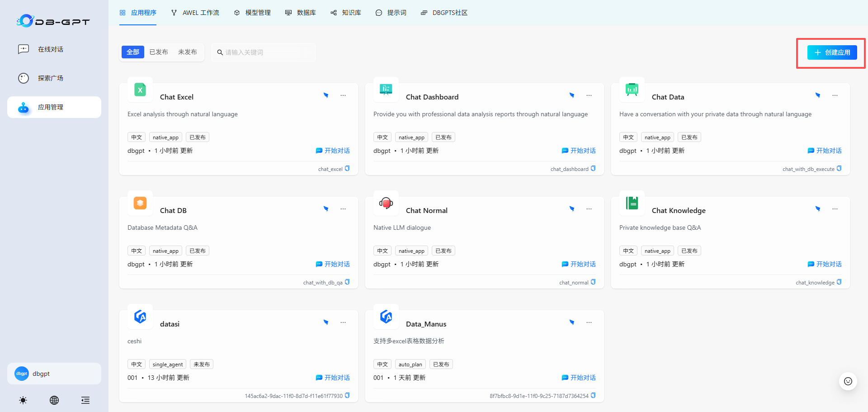Click the blue pin icon on Chat Dashboard card
Screen dimensions: 868x412
[572, 95]
